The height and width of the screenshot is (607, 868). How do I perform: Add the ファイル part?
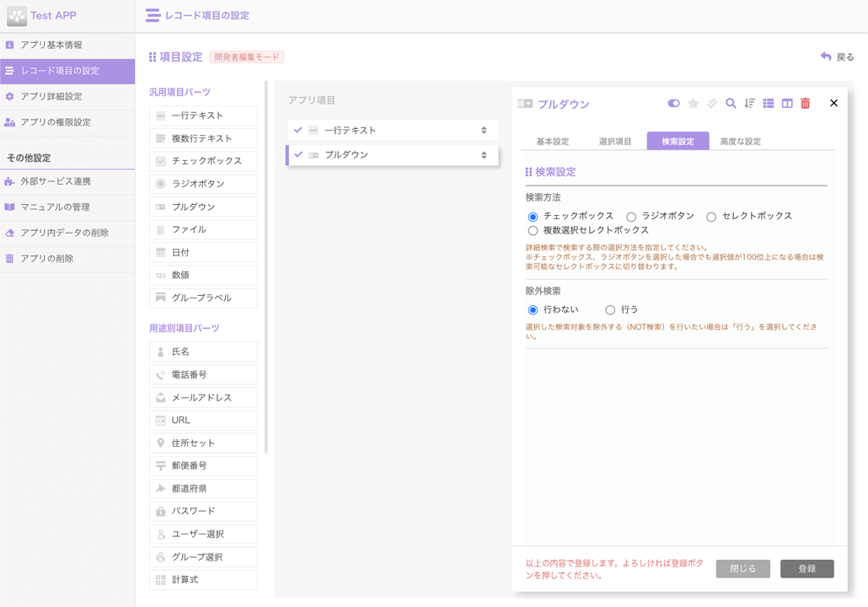click(x=203, y=230)
